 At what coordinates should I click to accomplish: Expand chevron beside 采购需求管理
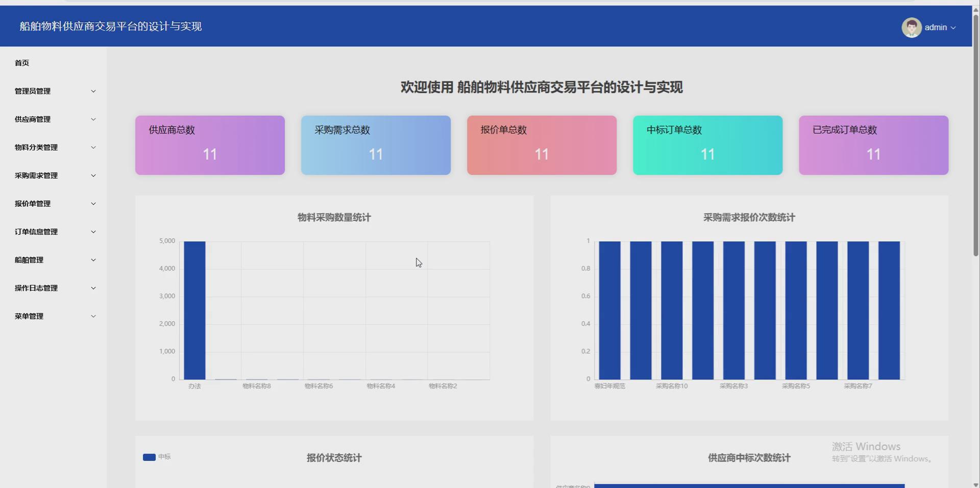point(93,175)
